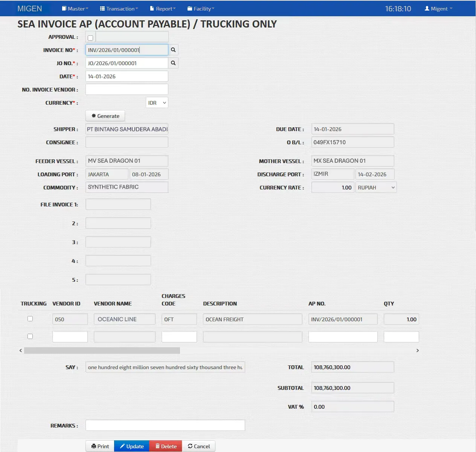Click the Total amount field
This screenshot has width=476, height=452.
[353, 367]
